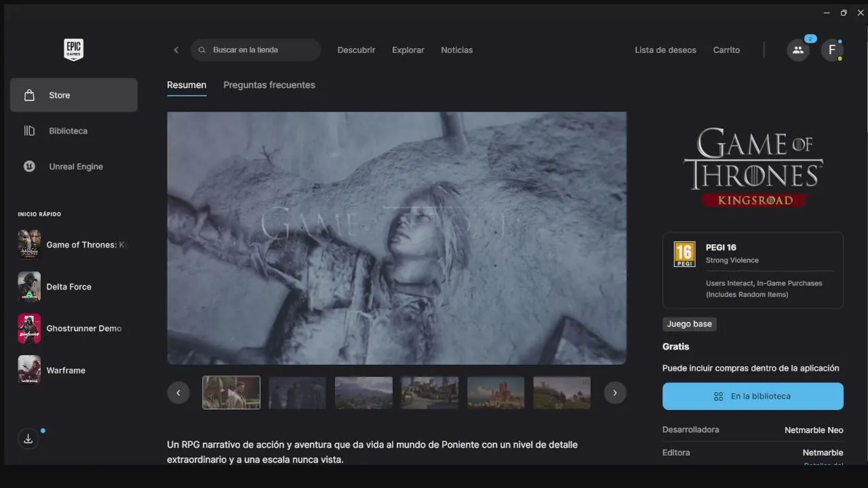
Task: Click the Strong Violence text
Action: [732, 260]
